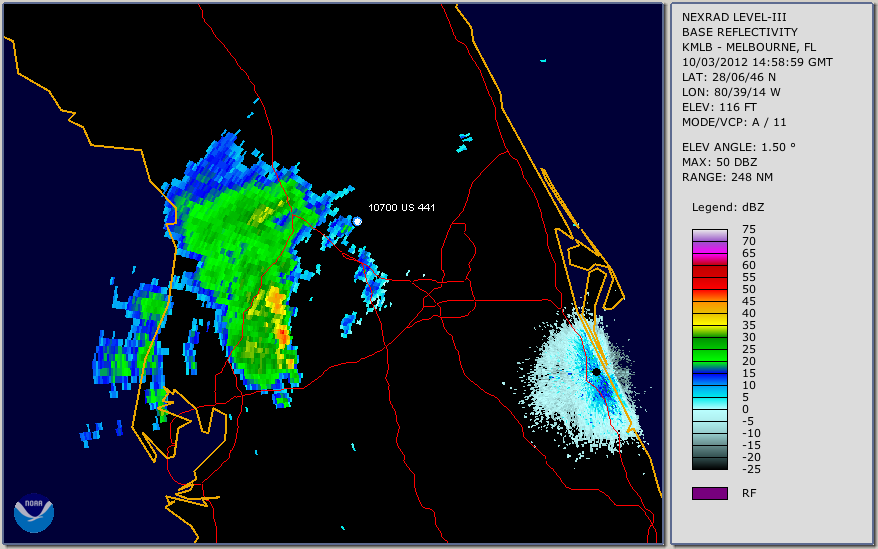Click the "10700 US 441" map label
Image resolution: width=878 pixels, height=549 pixels.
tap(401, 207)
